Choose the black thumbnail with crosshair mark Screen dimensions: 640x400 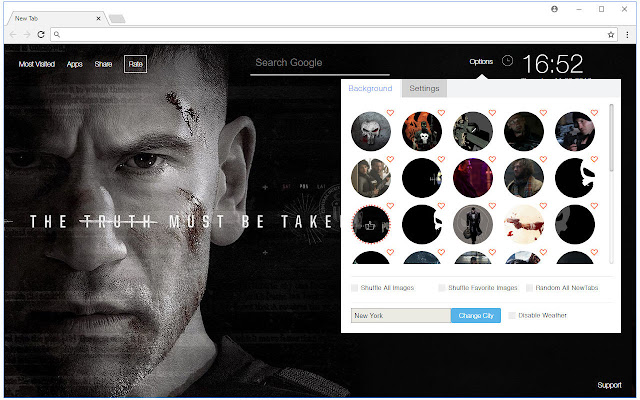click(x=422, y=178)
